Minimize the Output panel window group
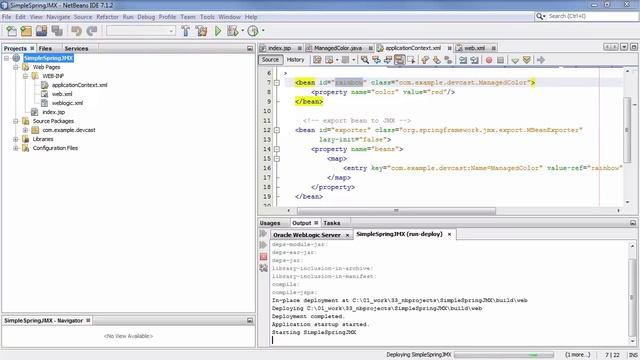The image size is (640, 360). point(633,223)
